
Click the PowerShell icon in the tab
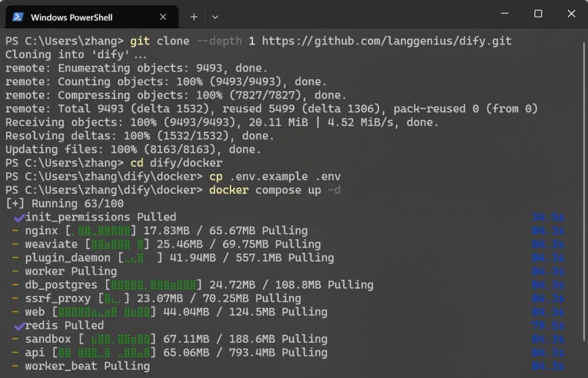click(17, 17)
